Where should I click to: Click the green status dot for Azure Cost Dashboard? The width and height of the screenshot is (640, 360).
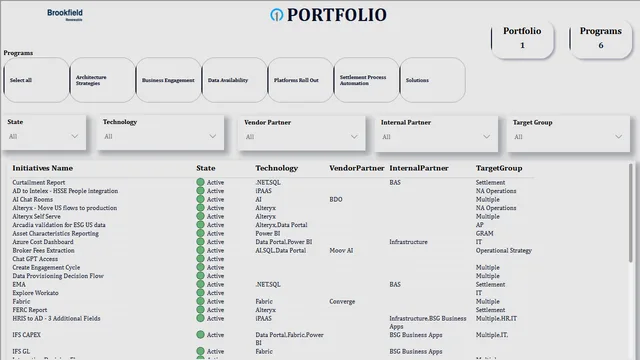(x=200, y=242)
